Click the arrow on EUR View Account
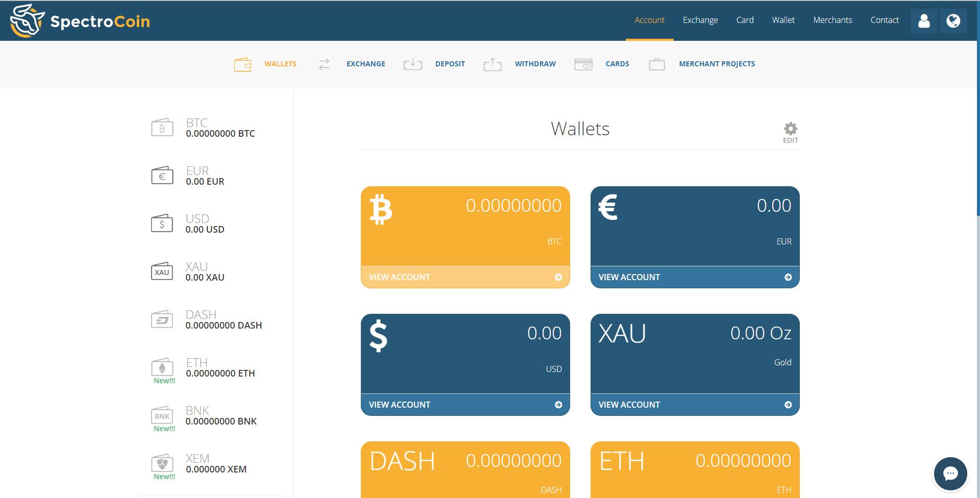 788,277
